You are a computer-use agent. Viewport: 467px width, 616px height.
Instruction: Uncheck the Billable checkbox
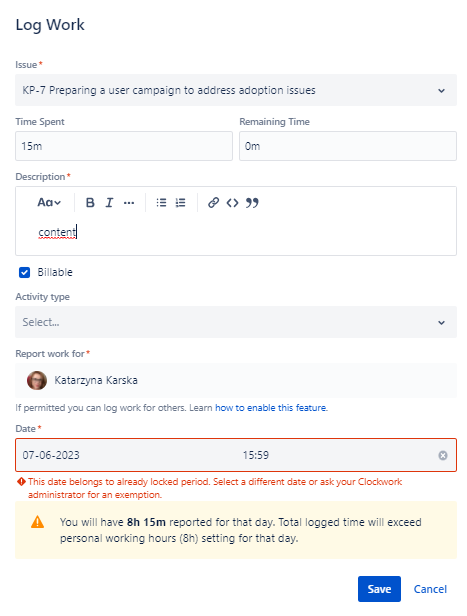24,272
